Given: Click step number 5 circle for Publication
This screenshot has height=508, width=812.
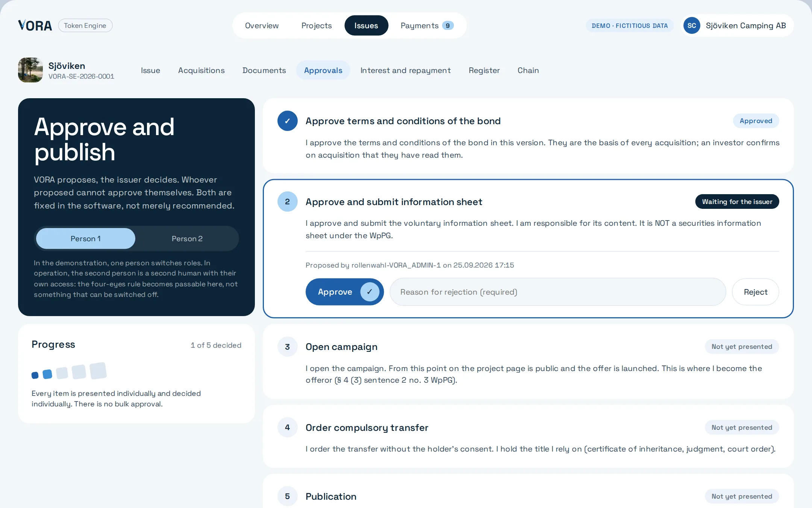Looking at the screenshot, I should (x=288, y=496).
